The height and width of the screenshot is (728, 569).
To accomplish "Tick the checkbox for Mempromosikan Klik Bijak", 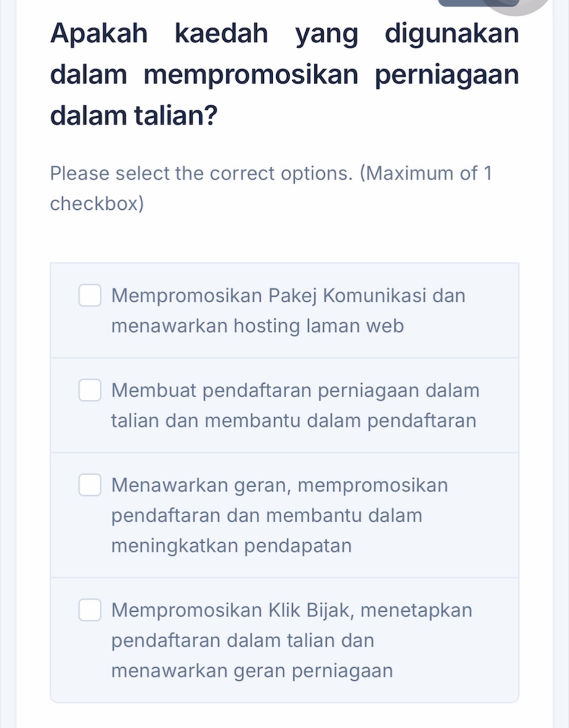I will [x=90, y=610].
